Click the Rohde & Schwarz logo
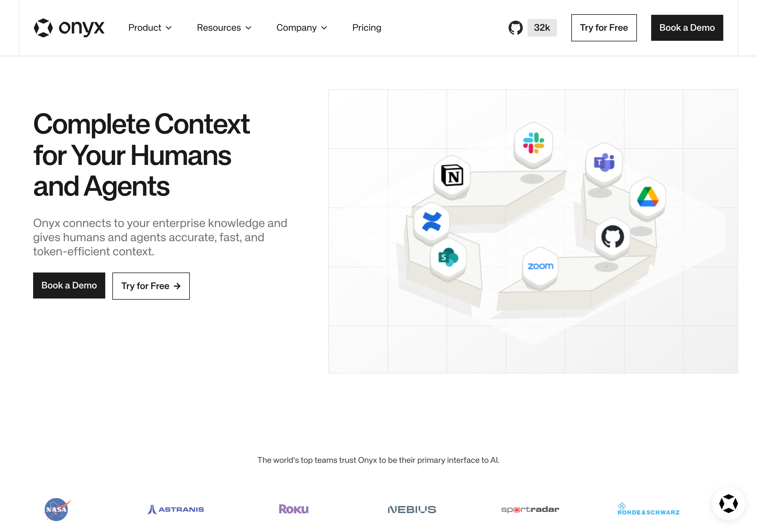The height and width of the screenshot is (532, 757). (x=648, y=509)
